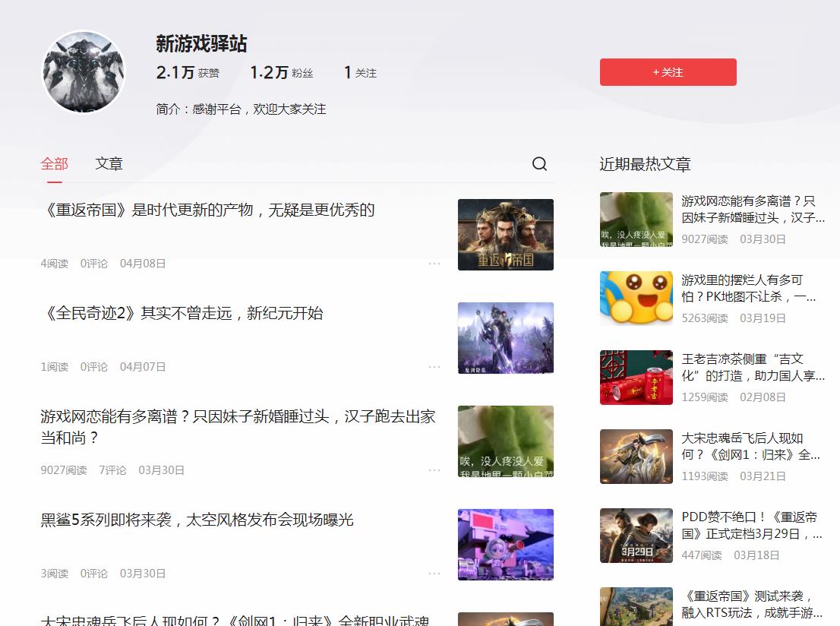Click the green toy thumbnail in sidebar
The width and height of the screenshot is (840, 626).
[x=636, y=220]
